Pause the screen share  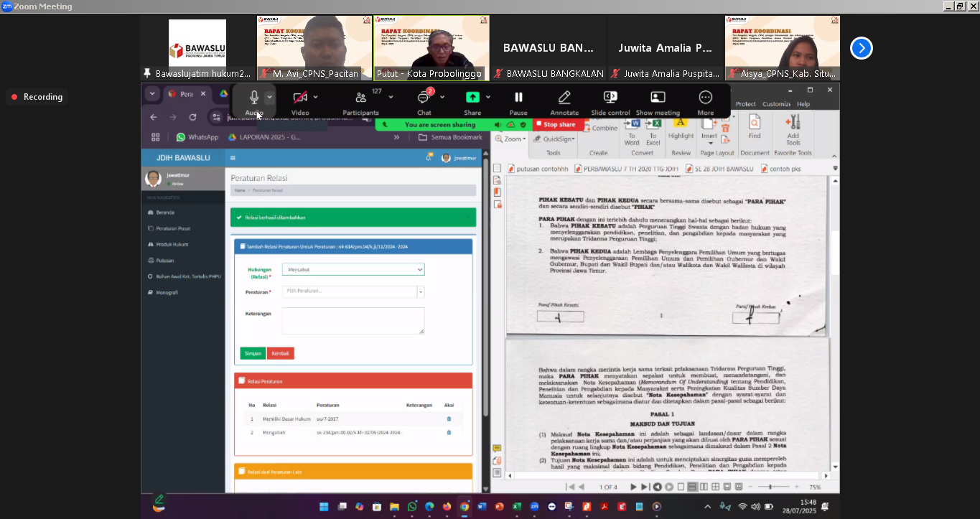[518, 98]
